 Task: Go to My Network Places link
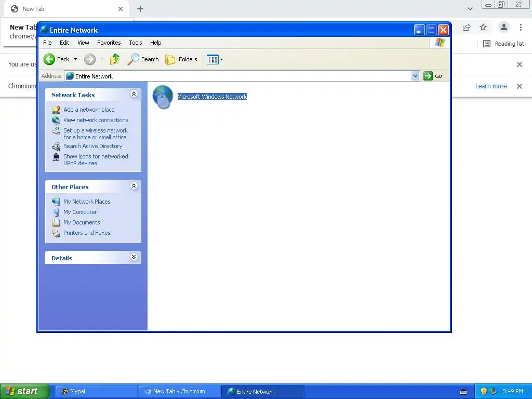[87, 202]
